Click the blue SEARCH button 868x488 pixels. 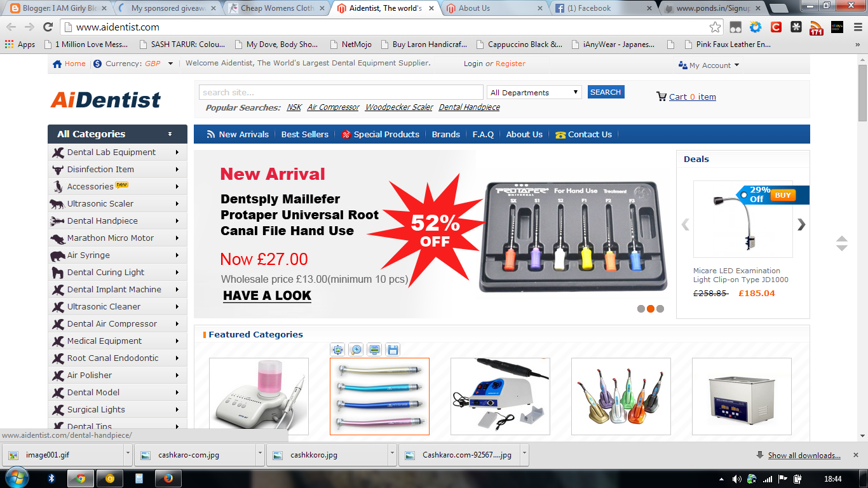point(606,92)
